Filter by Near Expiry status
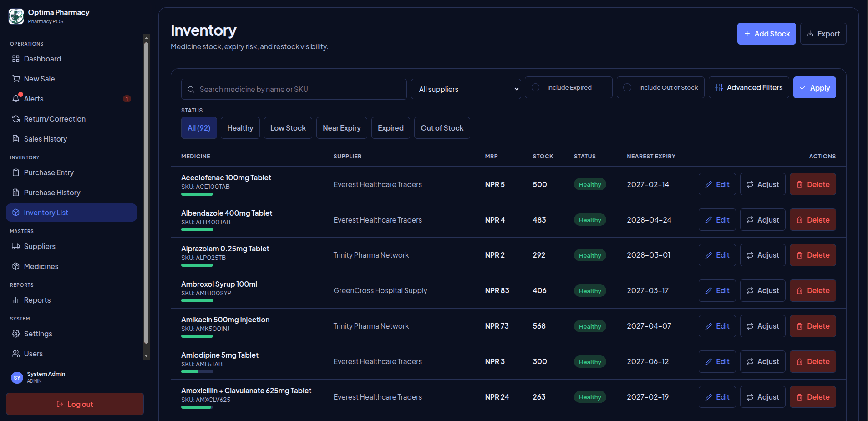The image size is (868, 421). tap(342, 128)
